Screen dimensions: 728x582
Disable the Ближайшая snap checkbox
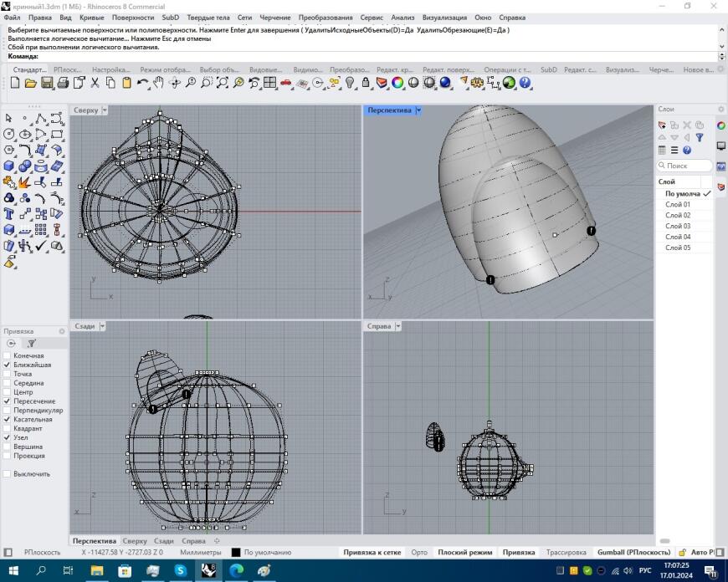pyautogui.click(x=7, y=365)
